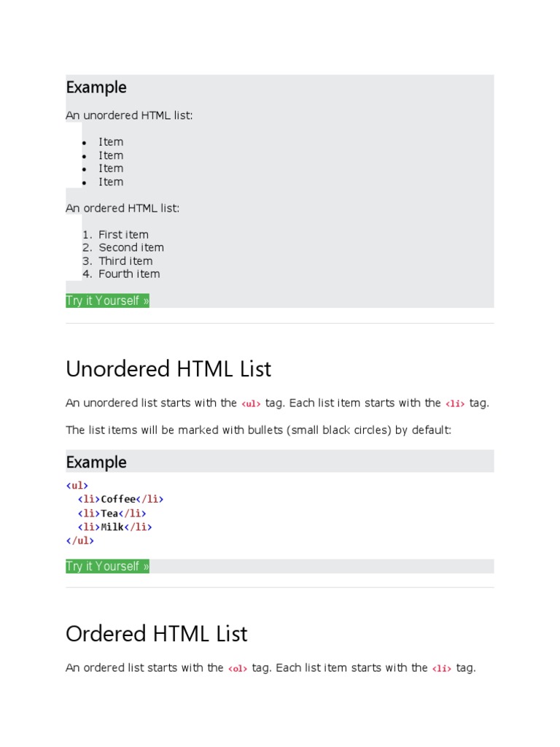The height and width of the screenshot is (747, 560).
Task: Click the "Third item" list entry
Action: click(125, 261)
